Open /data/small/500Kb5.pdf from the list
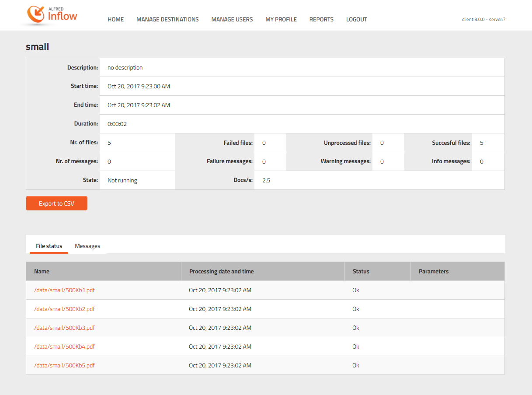 point(64,365)
